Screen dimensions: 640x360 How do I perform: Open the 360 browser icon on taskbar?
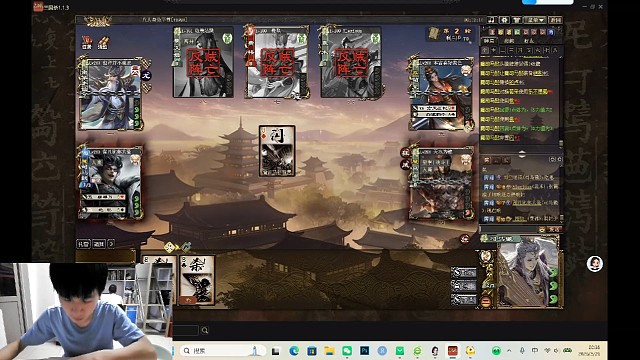click(x=417, y=351)
